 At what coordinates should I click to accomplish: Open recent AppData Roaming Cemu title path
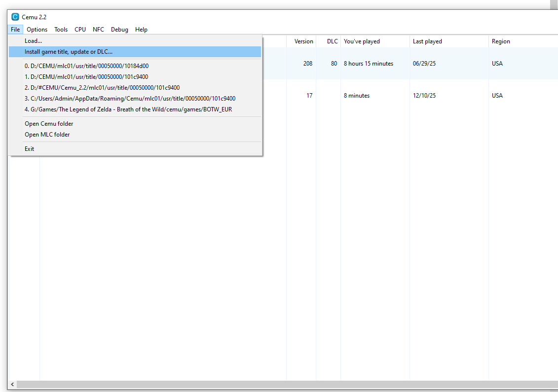coord(130,98)
